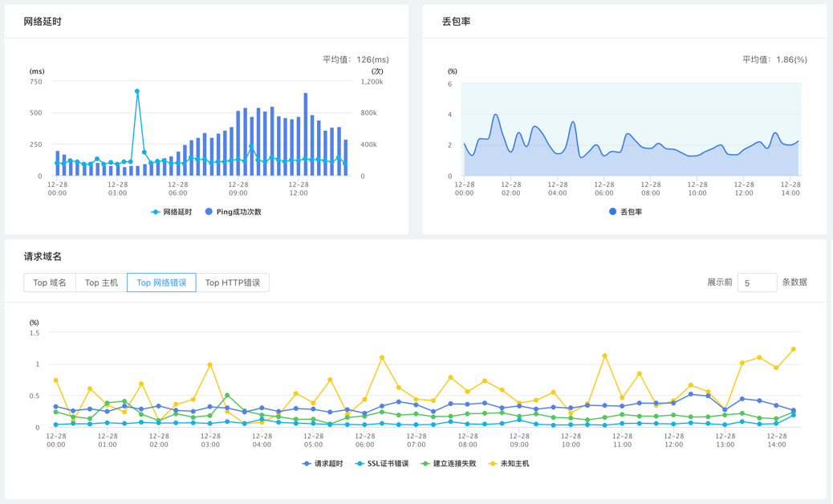Screen dimensions: 833x504
Task: Hide the 建立连接失败 legend series
Action: pyautogui.click(x=448, y=464)
